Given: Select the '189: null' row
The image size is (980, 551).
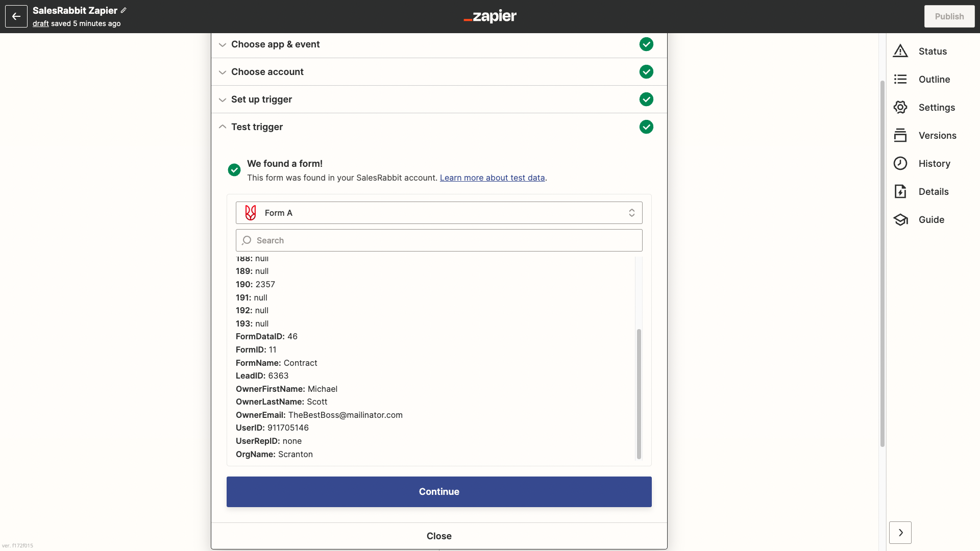Looking at the screenshot, I should click(x=252, y=271).
